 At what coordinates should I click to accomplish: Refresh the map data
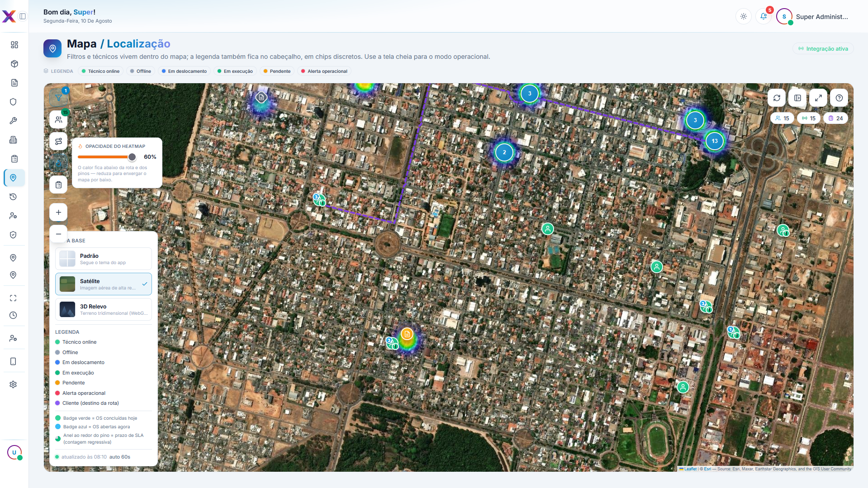point(777,98)
